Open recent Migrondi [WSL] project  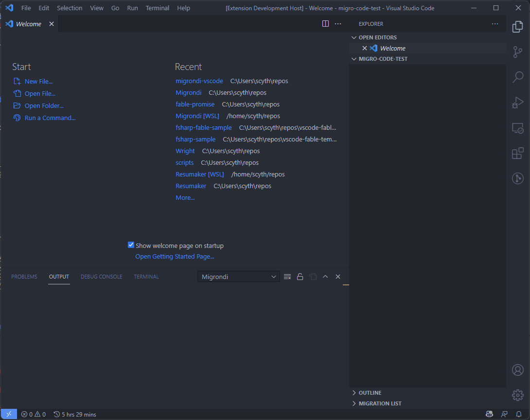(197, 116)
